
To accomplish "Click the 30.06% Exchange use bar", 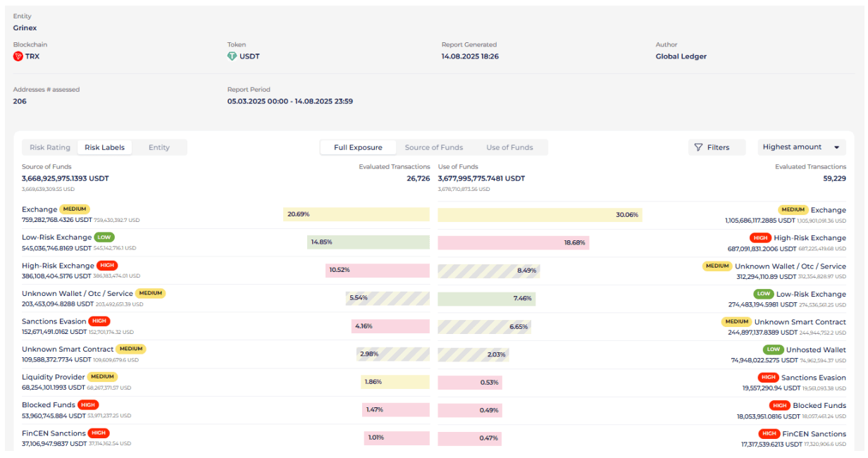I will pyautogui.click(x=540, y=215).
